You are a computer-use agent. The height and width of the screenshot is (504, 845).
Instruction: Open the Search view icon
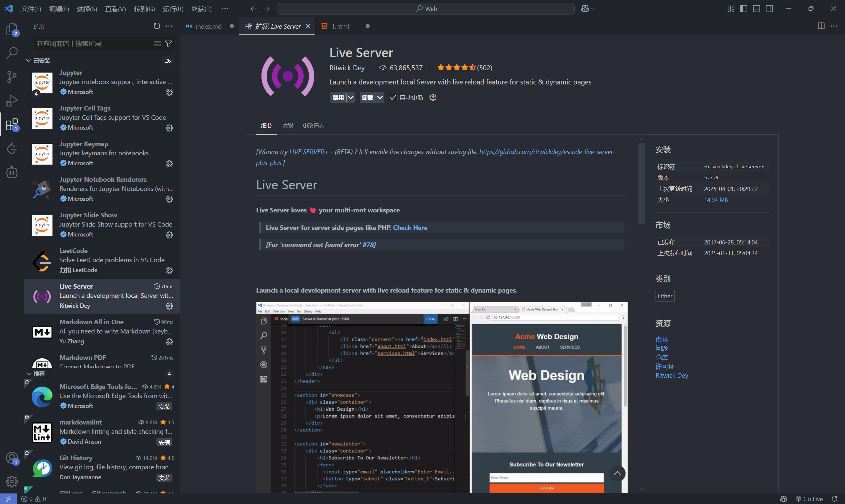[x=12, y=53]
